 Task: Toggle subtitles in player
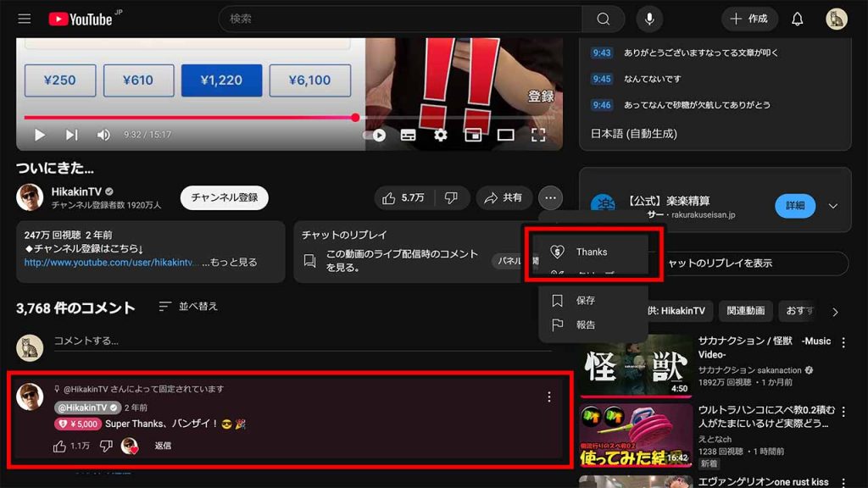[408, 135]
